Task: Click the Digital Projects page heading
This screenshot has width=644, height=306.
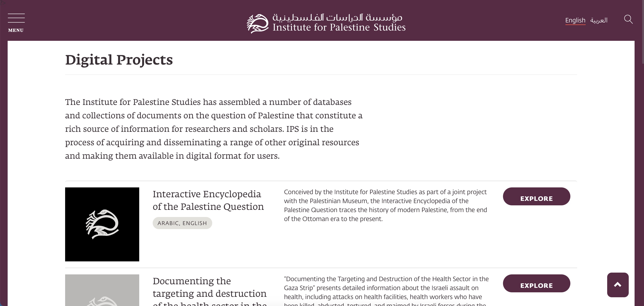Action: [x=119, y=60]
